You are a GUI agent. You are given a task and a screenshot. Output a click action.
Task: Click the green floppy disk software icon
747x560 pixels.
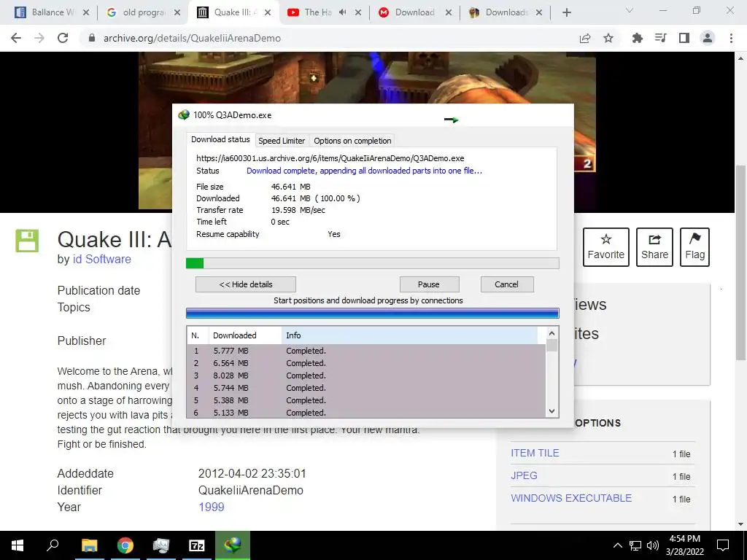coord(27,241)
